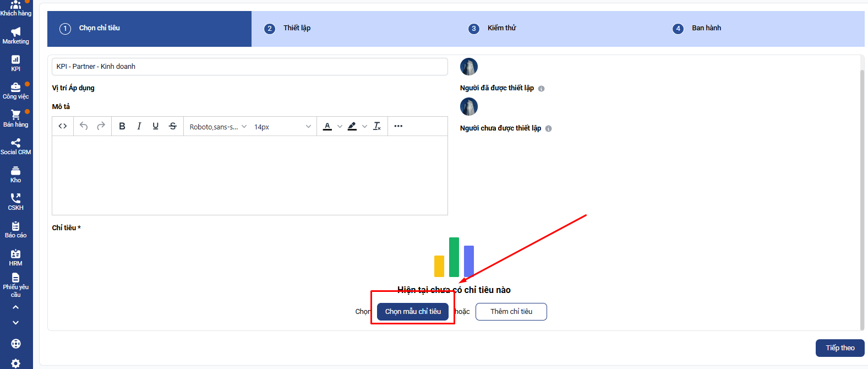Open Social CRM share icon
Viewport: 868px width, 369px height.
coord(15,146)
